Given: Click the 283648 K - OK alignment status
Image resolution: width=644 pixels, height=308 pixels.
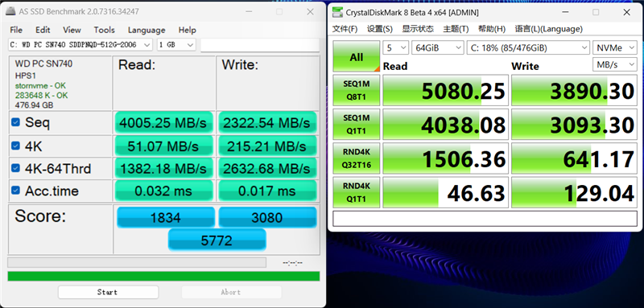Looking at the screenshot, I should [x=42, y=95].
